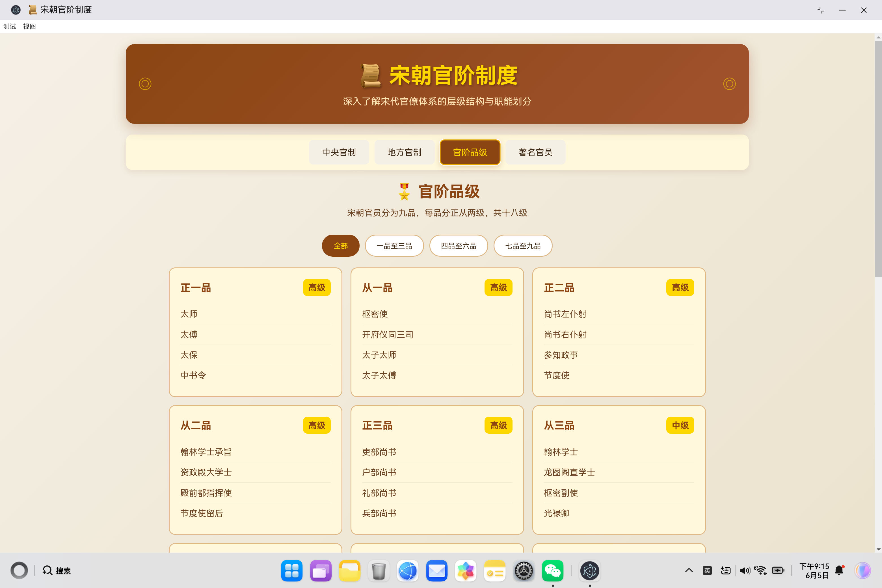Click the 从二品 card title

[x=196, y=425]
